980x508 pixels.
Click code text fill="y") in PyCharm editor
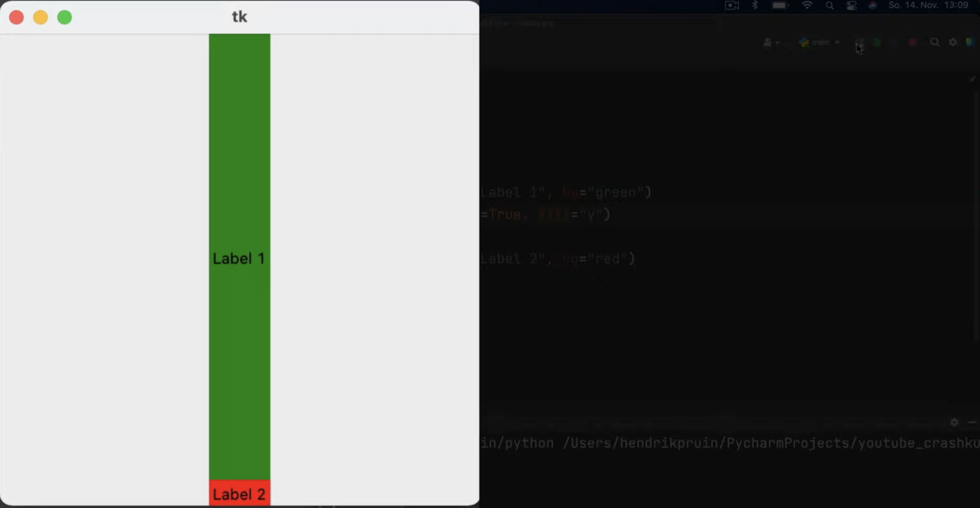click(574, 214)
